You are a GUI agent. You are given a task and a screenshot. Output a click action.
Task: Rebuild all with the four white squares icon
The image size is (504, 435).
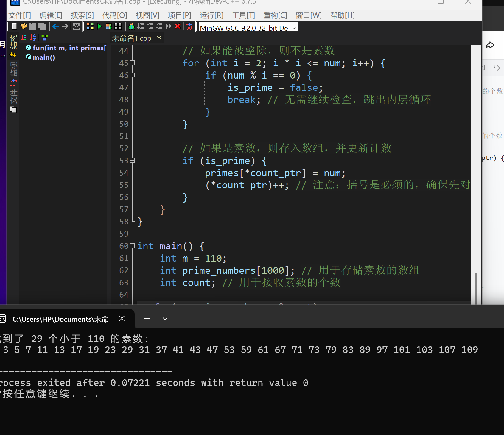pyautogui.click(x=118, y=26)
